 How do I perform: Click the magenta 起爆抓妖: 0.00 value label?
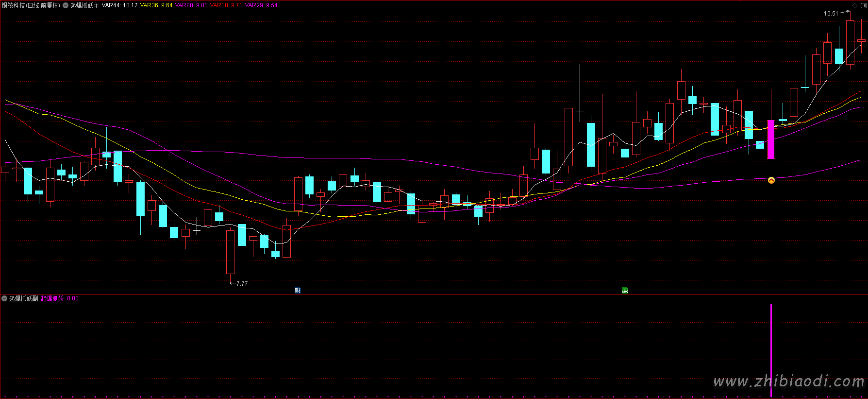pos(59,298)
